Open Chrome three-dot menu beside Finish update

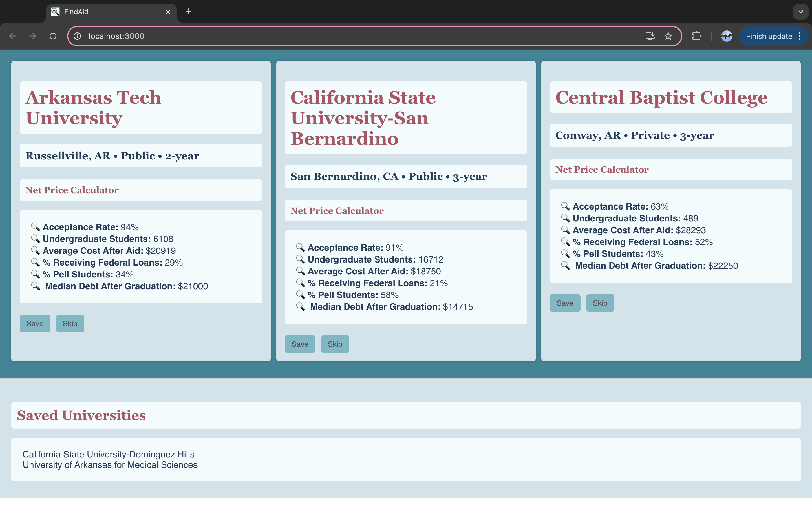click(x=800, y=36)
